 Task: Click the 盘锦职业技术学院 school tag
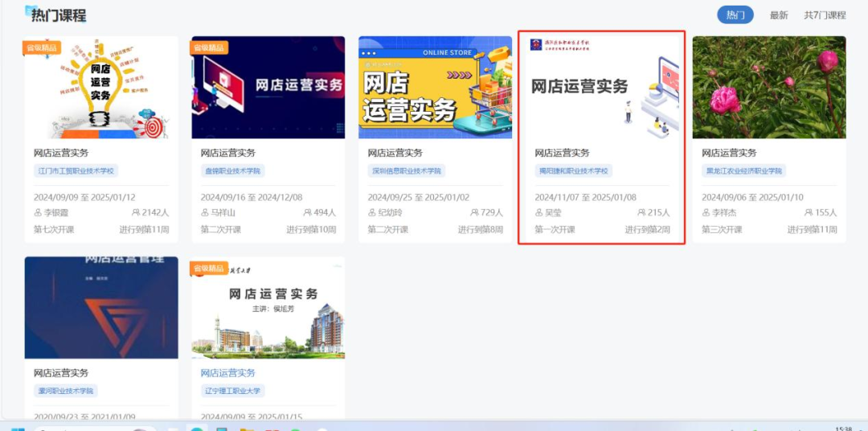pyautogui.click(x=232, y=170)
